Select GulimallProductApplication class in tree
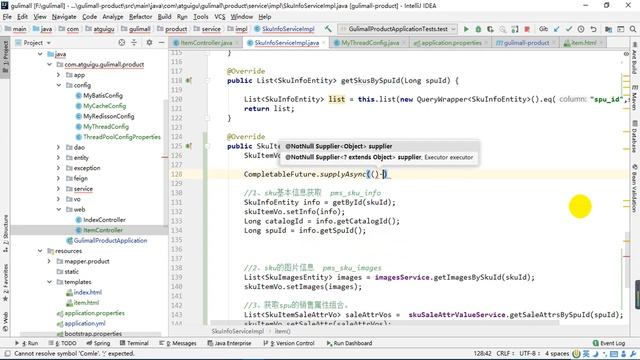 (x=110, y=240)
